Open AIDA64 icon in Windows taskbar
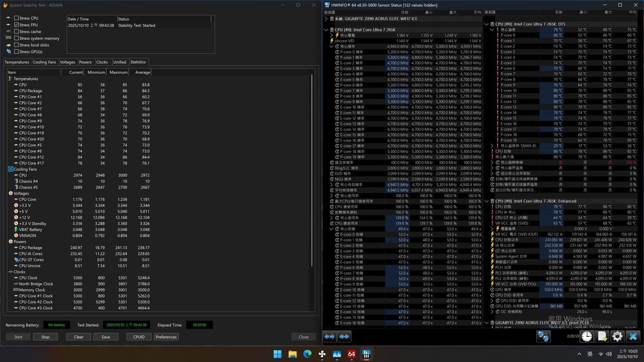This screenshot has width=644, height=362. pyautogui.click(x=351, y=354)
